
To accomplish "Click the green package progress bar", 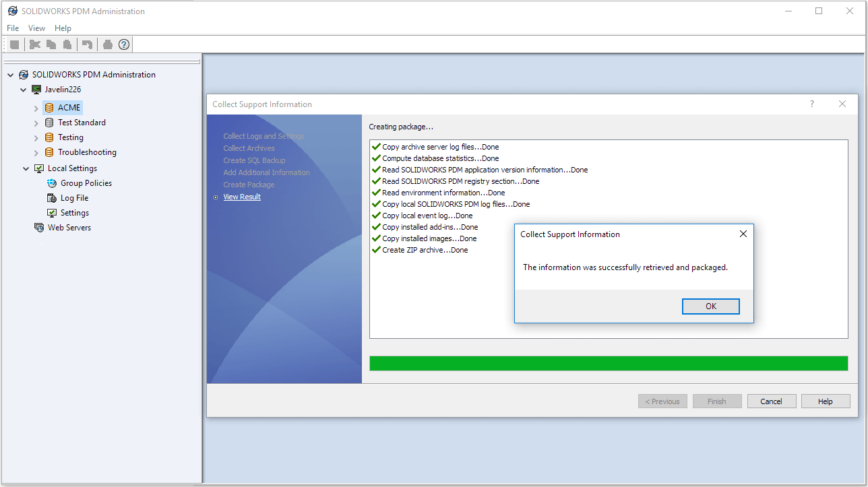I will (x=609, y=364).
